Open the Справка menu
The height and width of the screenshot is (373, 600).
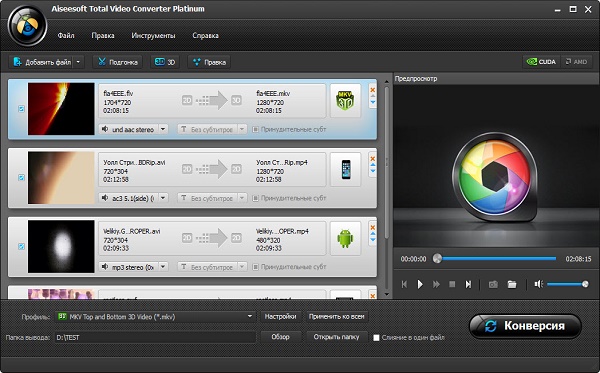205,35
